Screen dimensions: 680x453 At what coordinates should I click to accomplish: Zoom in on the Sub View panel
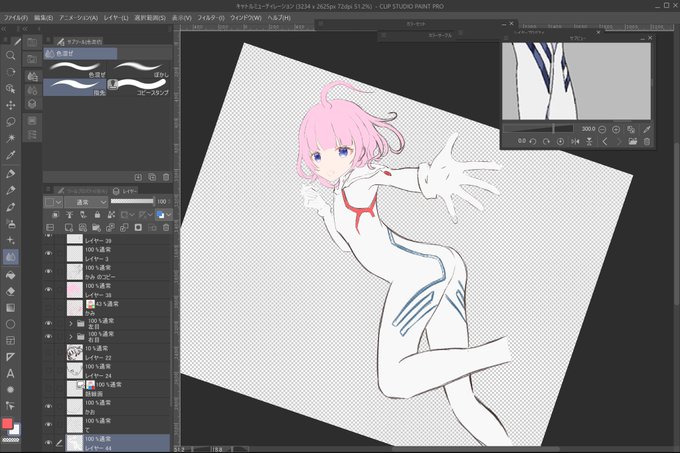[x=616, y=129]
